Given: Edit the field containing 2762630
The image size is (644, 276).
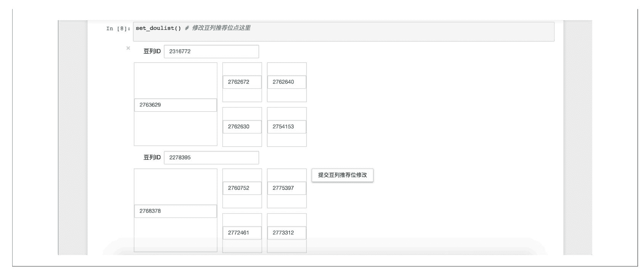Looking at the screenshot, I should coord(242,127).
